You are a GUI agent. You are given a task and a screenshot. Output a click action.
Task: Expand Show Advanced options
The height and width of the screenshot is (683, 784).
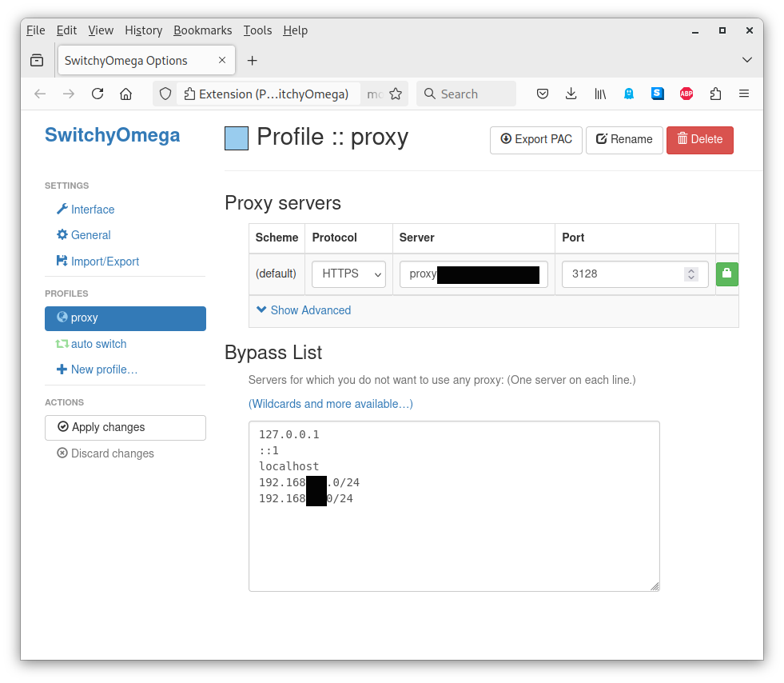tap(304, 310)
